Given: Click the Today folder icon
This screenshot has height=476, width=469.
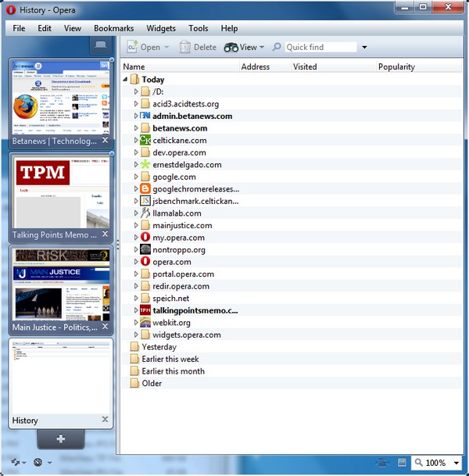Looking at the screenshot, I should tap(134, 79).
